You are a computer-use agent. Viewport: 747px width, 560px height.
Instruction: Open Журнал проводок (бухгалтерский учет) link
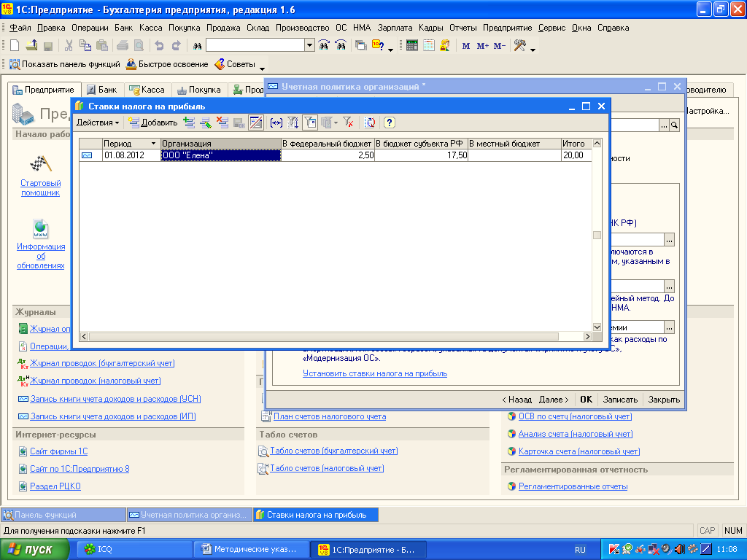tap(102, 363)
